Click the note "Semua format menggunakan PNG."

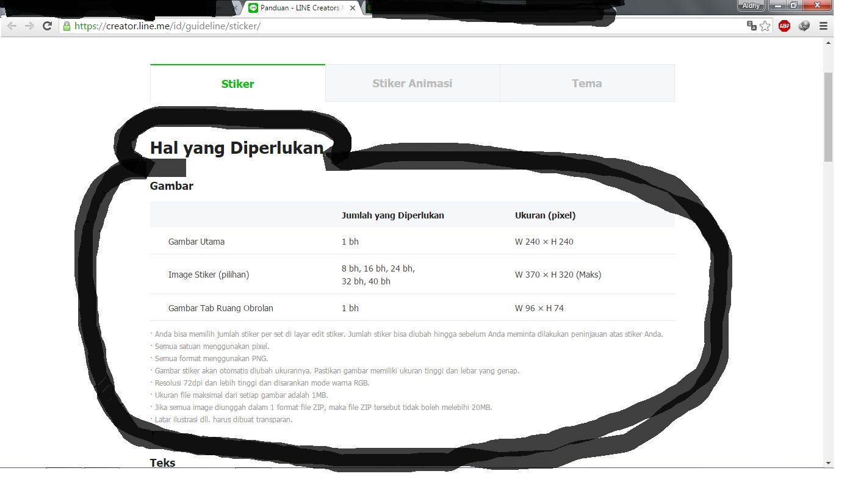(x=209, y=359)
